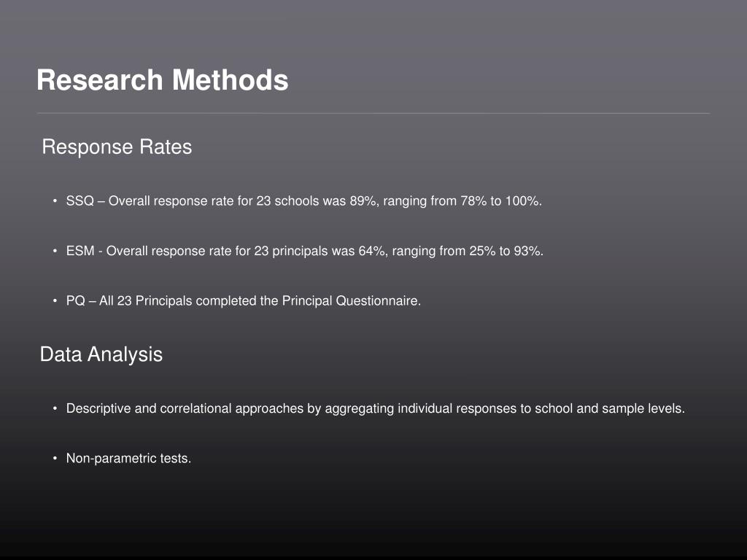
Task: Select the Non-parametric tests bullet
Action: pos(128,458)
